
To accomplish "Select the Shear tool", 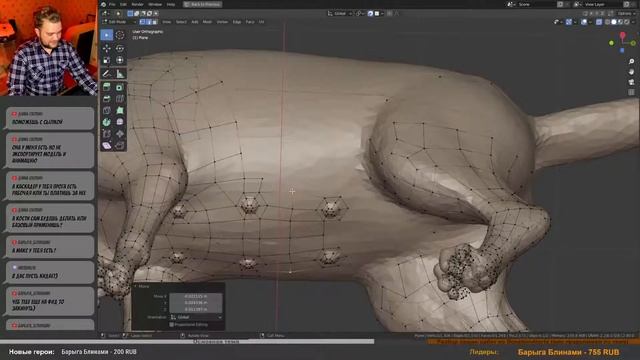I will 107,145.
